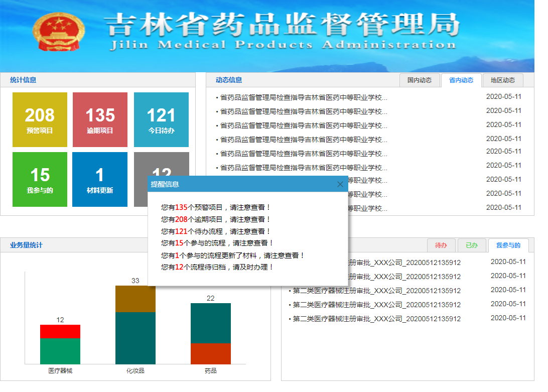Open the yellow 208 预警项目 tile
Image resolution: width=548 pixels, height=392 pixels.
[x=40, y=119]
